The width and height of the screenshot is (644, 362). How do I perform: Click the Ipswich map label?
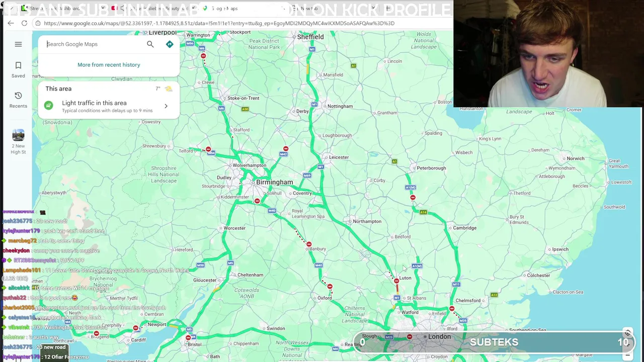pyautogui.click(x=560, y=249)
